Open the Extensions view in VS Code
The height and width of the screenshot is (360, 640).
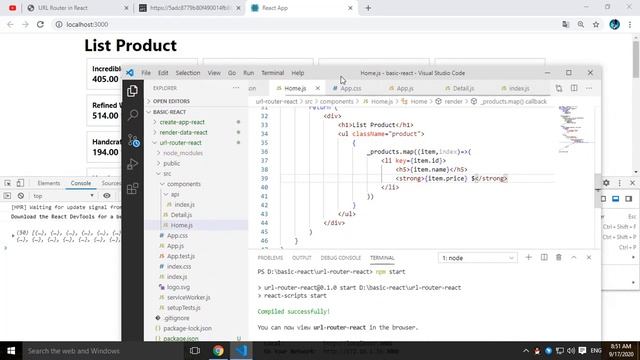click(132, 189)
